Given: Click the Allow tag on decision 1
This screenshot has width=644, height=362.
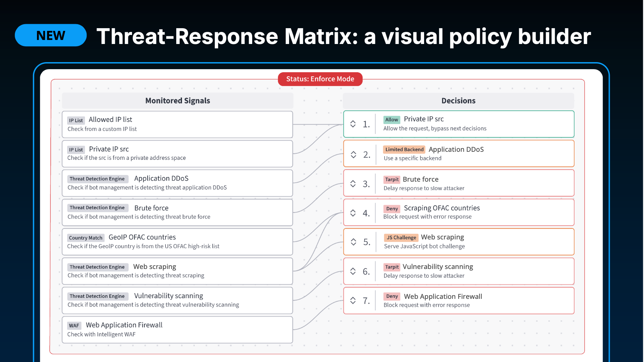Looking at the screenshot, I should tap(392, 120).
